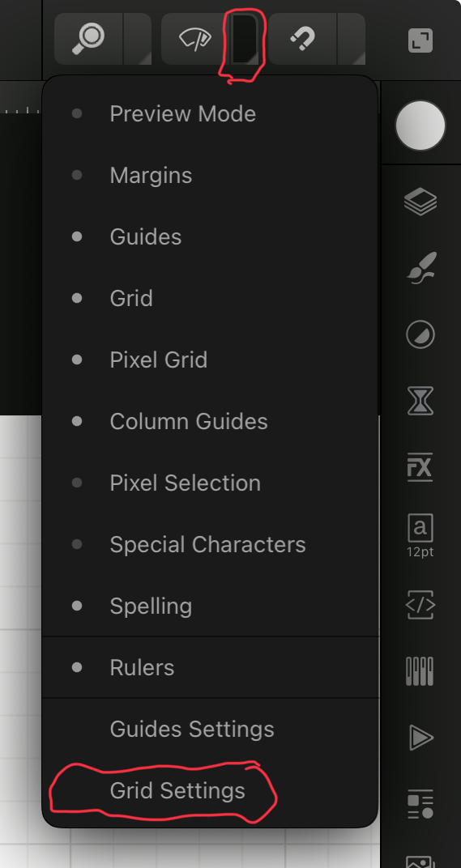
Task: Toggle Preview Mode on
Action: coord(211,114)
